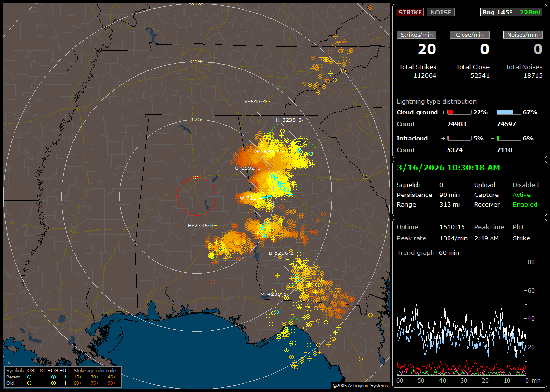
Task: Toggle Upload status showing Disabled
Action: click(525, 185)
